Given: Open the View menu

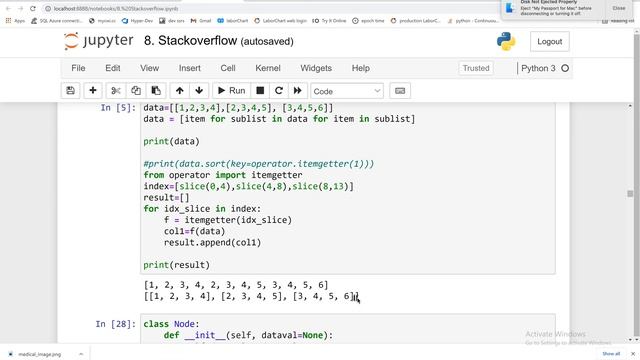Looking at the screenshot, I should coord(149,68).
